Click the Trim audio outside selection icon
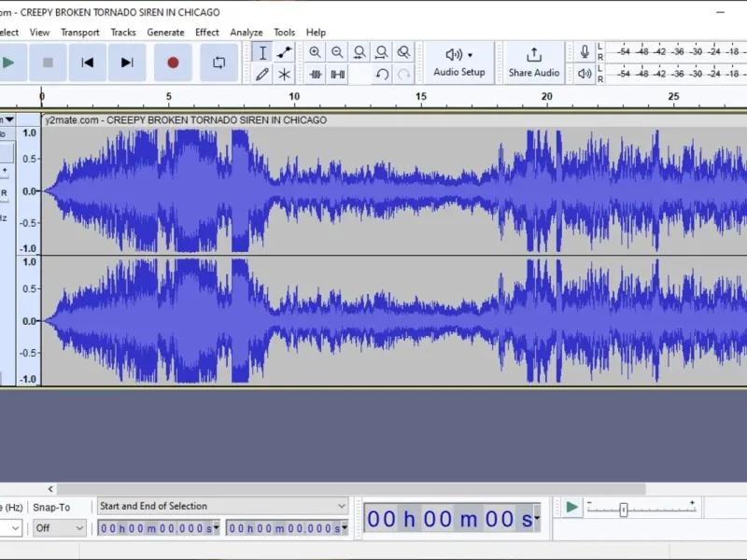747x560 pixels. pos(315,75)
